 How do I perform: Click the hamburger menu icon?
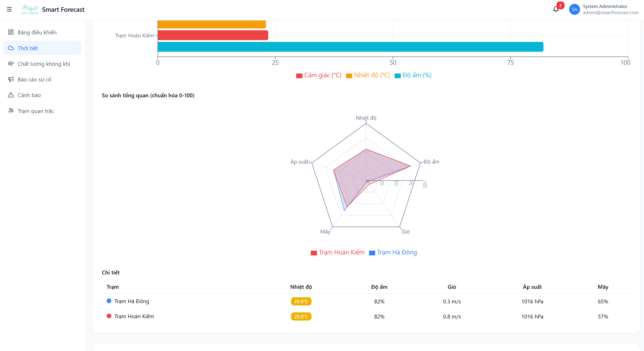[9, 9]
